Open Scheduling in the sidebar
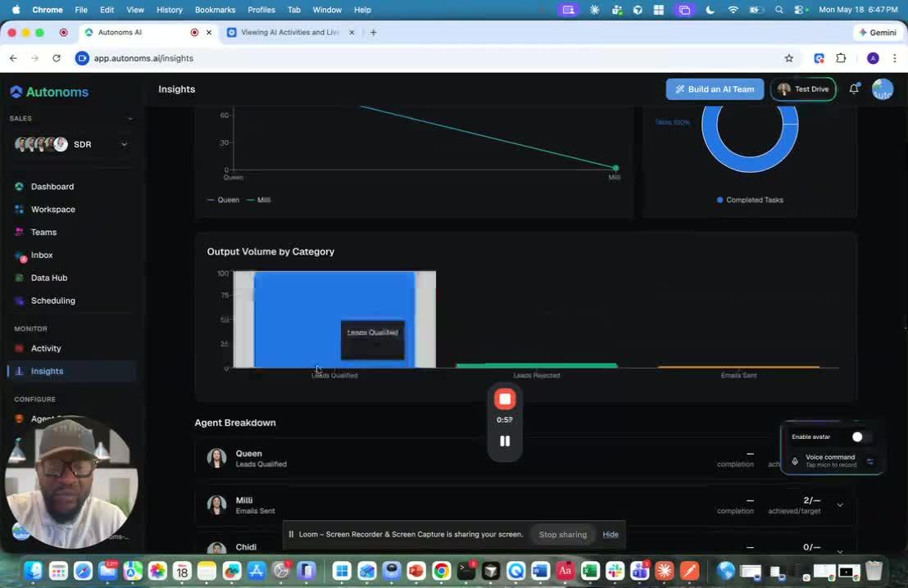The image size is (908, 588). click(52, 301)
